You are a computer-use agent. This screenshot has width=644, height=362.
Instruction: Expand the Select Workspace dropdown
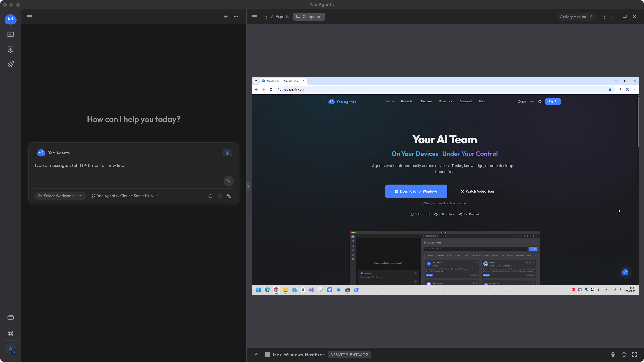[60, 196]
